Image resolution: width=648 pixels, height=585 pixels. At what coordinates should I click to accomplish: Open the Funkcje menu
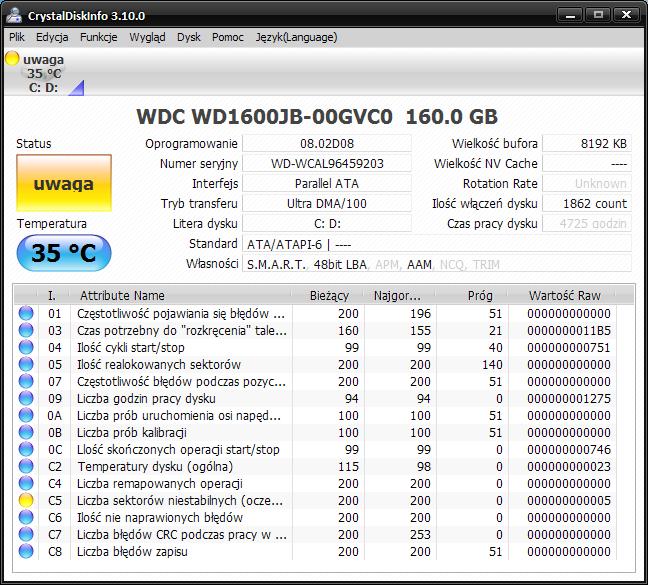tap(98, 37)
